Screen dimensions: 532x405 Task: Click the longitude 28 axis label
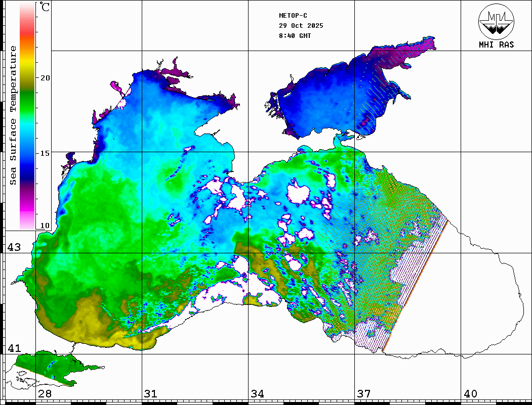45,394
